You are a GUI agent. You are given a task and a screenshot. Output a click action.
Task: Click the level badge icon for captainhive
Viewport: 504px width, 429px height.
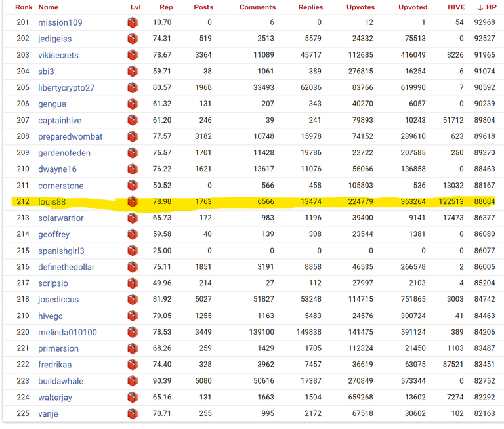click(133, 120)
